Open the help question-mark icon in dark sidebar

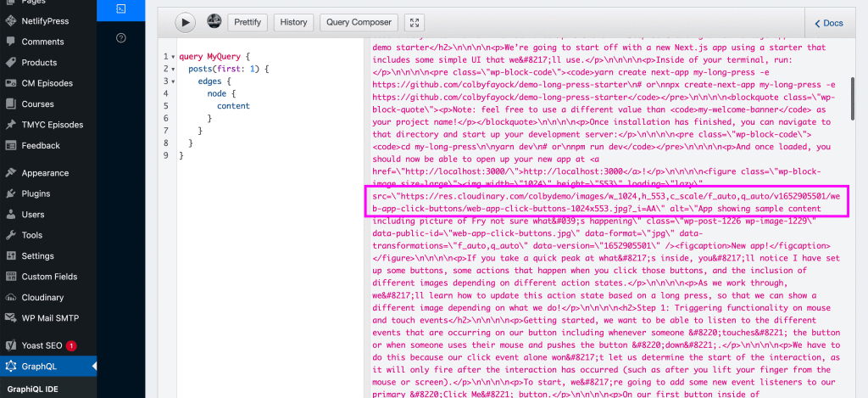121,37
